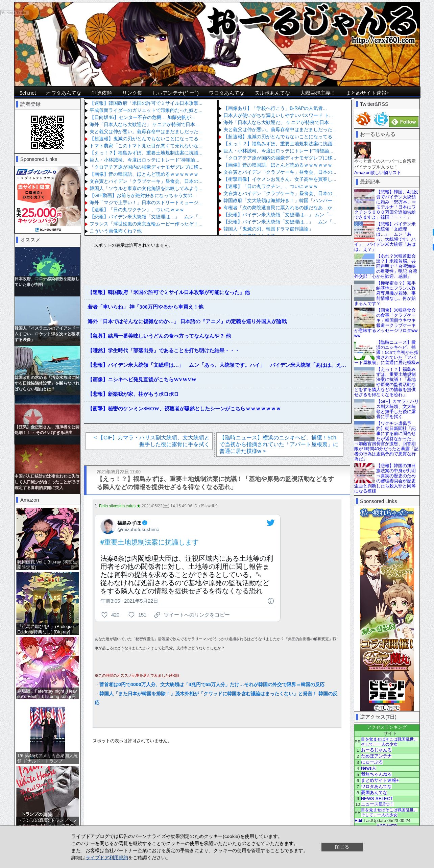Open tweet info circle icon
434x868 pixels.
tap(271, 601)
